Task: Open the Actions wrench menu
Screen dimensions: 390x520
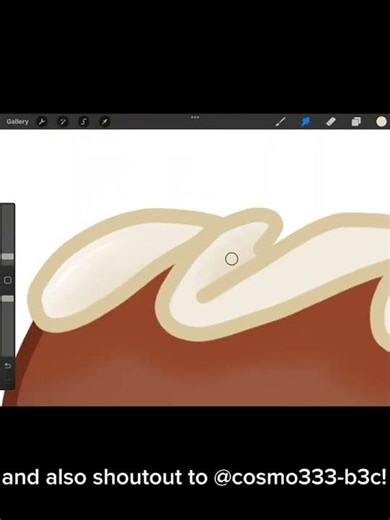Action: (41, 122)
